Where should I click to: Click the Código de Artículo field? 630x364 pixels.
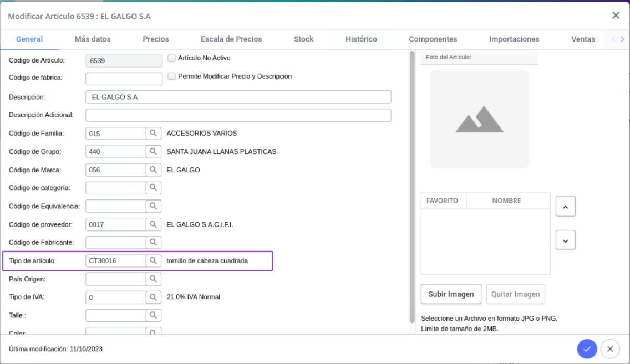[124, 60]
